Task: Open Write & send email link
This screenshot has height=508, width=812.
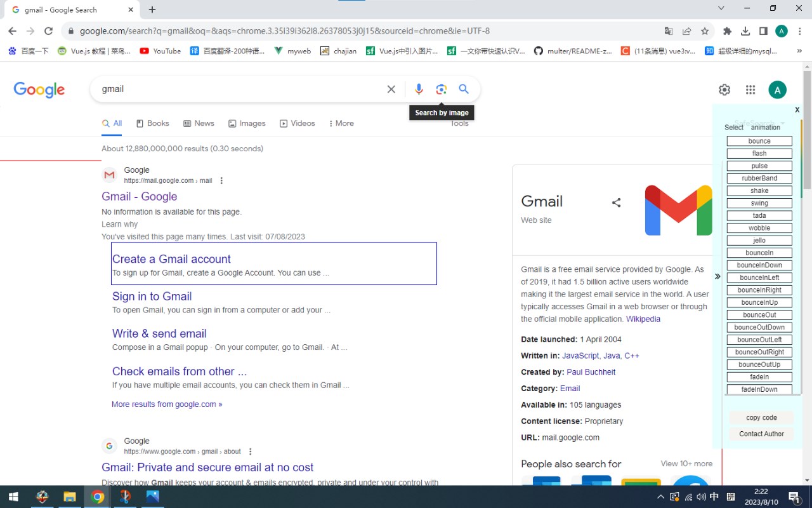Action: pyautogui.click(x=159, y=333)
